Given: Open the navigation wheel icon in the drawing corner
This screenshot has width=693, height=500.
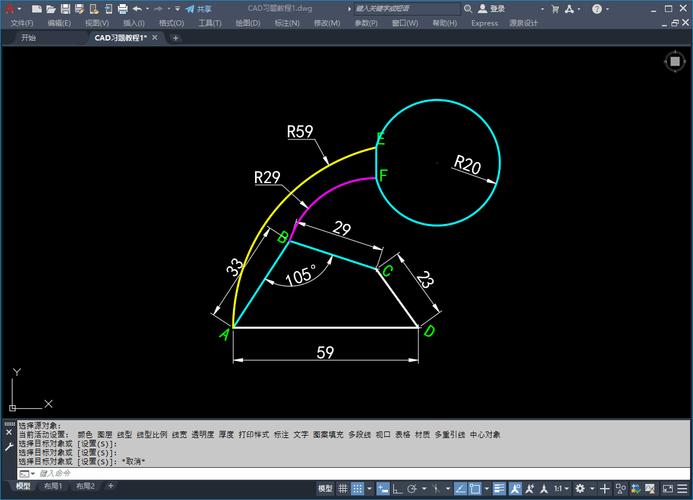Looking at the screenshot, I should (674, 61).
